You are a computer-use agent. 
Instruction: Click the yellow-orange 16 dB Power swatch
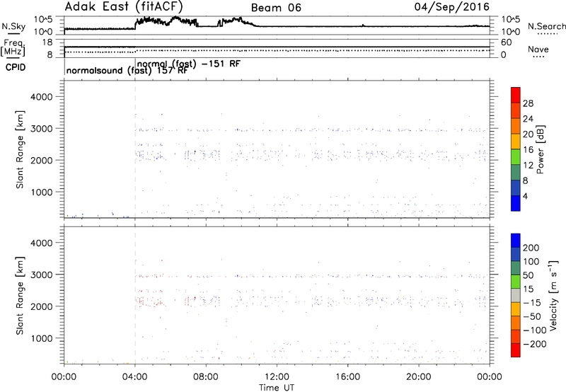(516, 142)
